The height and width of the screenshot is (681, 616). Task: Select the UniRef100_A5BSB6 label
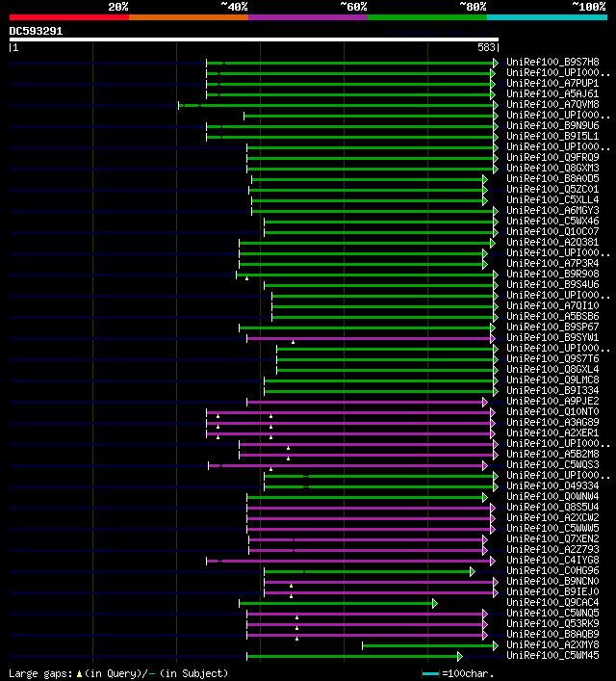pyautogui.click(x=552, y=316)
